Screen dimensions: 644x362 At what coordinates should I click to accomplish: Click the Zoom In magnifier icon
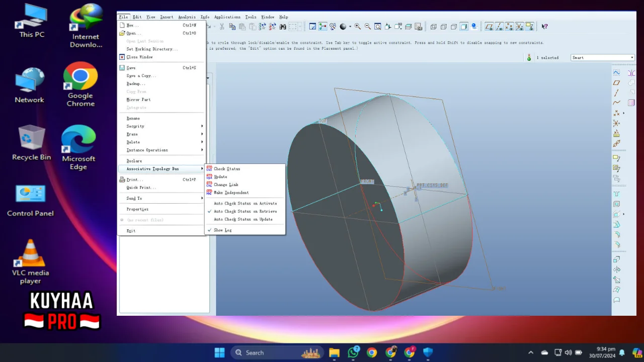tap(358, 26)
